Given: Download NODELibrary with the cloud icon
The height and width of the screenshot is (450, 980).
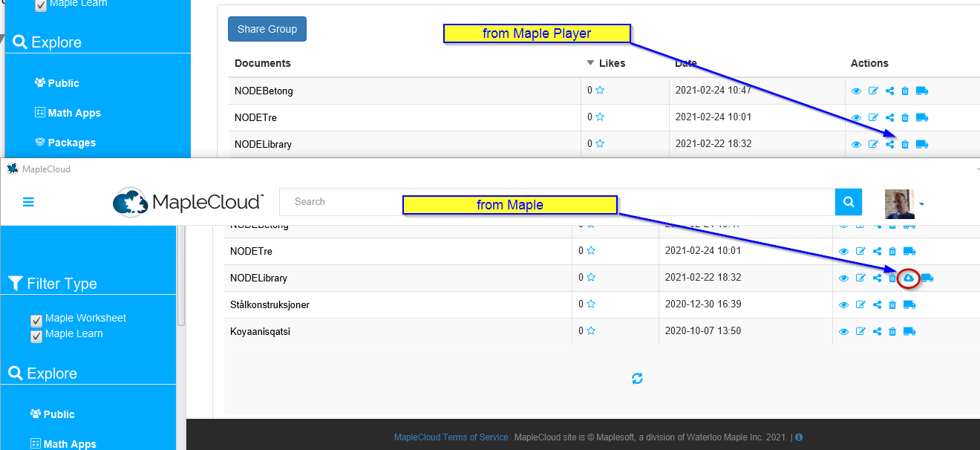Looking at the screenshot, I should point(908,278).
